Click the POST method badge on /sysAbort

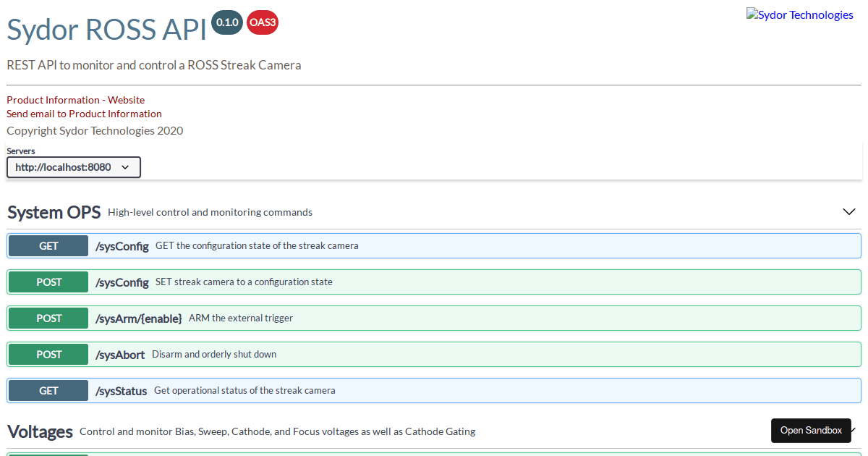[48, 354]
